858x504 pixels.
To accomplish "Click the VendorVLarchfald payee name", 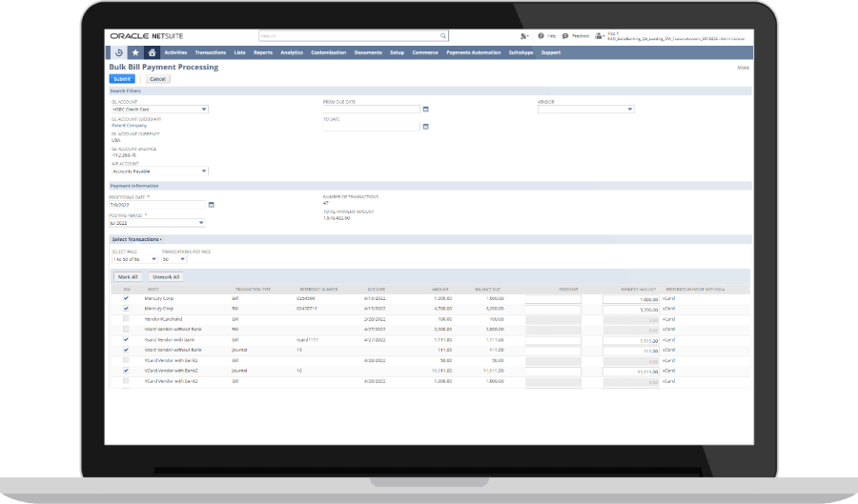I will click(x=163, y=318).
